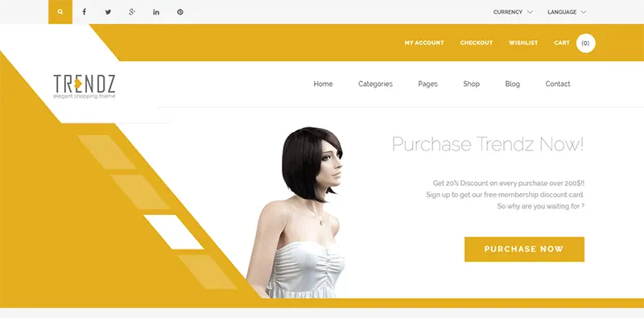This screenshot has height=318, width=644.
Task: Click the Purchase Now button
Action: click(x=525, y=249)
